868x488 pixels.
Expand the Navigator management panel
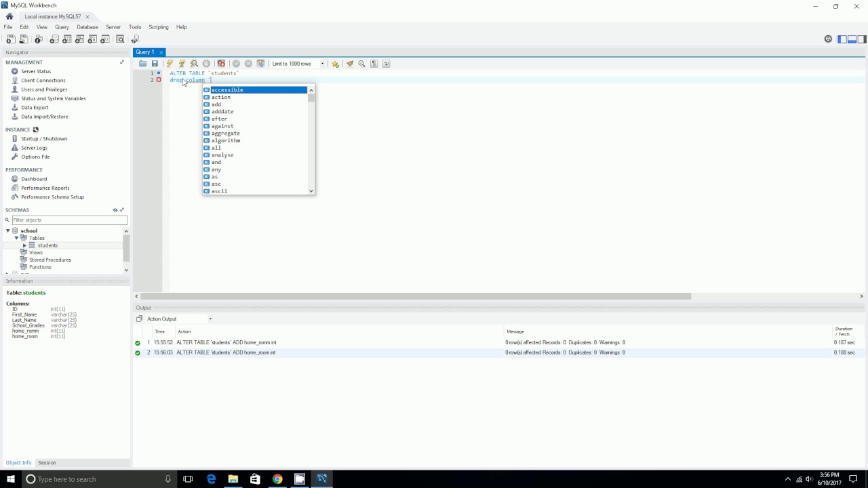[122, 62]
